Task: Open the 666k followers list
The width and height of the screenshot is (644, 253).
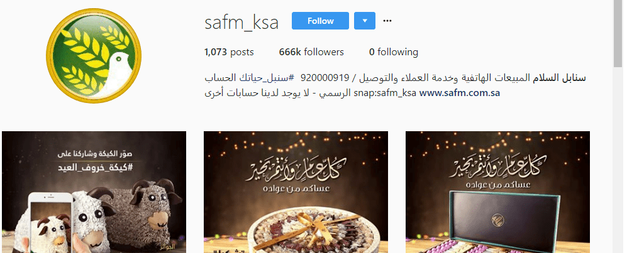Action: (x=311, y=52)
